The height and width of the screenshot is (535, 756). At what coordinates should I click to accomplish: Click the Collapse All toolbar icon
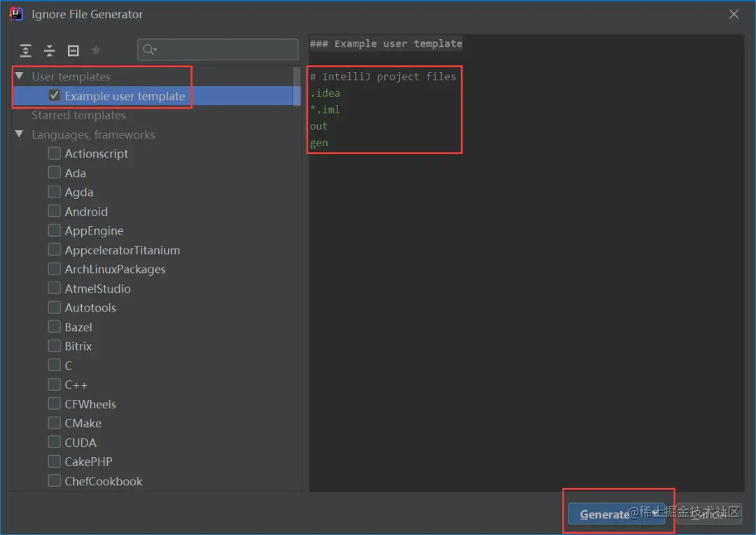click(x=49, y=50)
